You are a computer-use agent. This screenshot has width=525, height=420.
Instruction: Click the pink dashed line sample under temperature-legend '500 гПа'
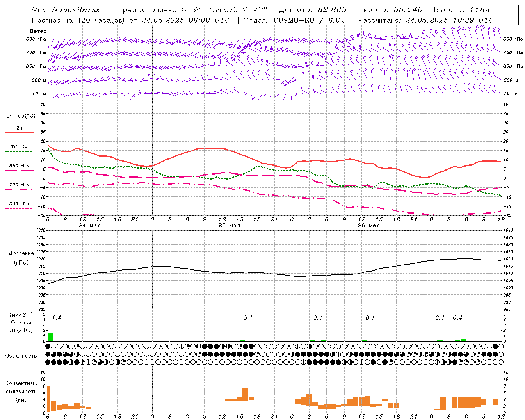coord(18,208)
